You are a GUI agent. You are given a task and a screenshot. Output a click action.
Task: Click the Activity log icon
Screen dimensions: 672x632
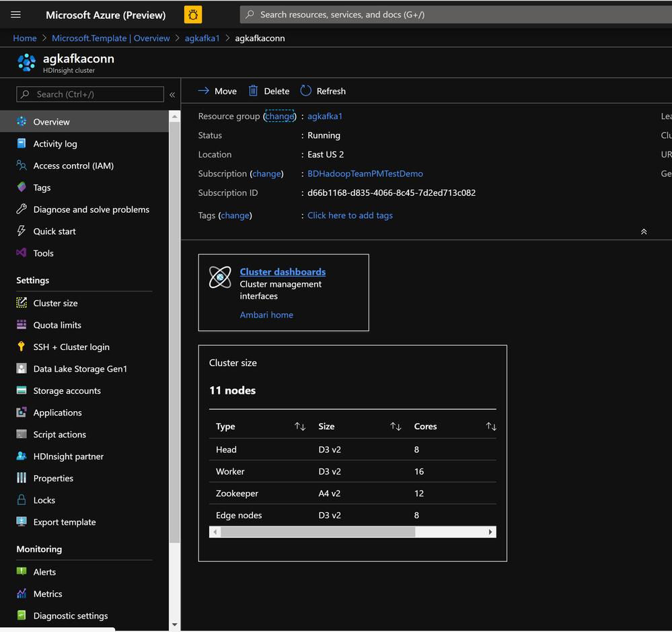pos(22,143)
